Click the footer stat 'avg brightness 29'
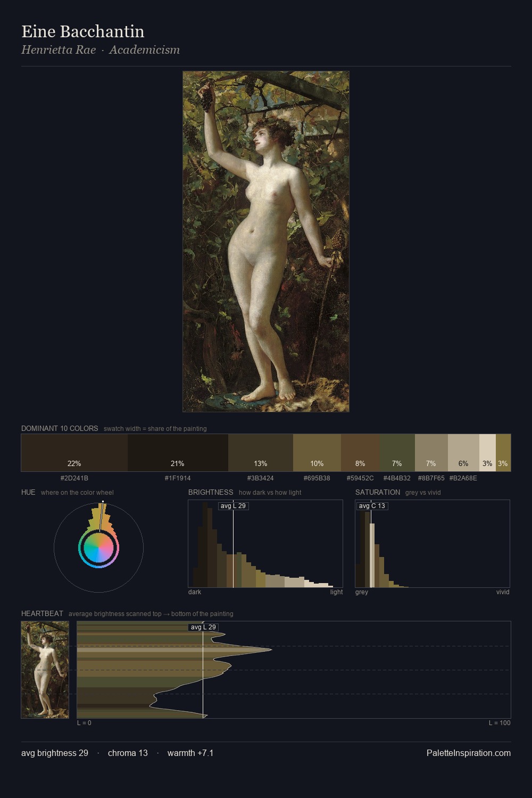 click(x=55, y=753)
